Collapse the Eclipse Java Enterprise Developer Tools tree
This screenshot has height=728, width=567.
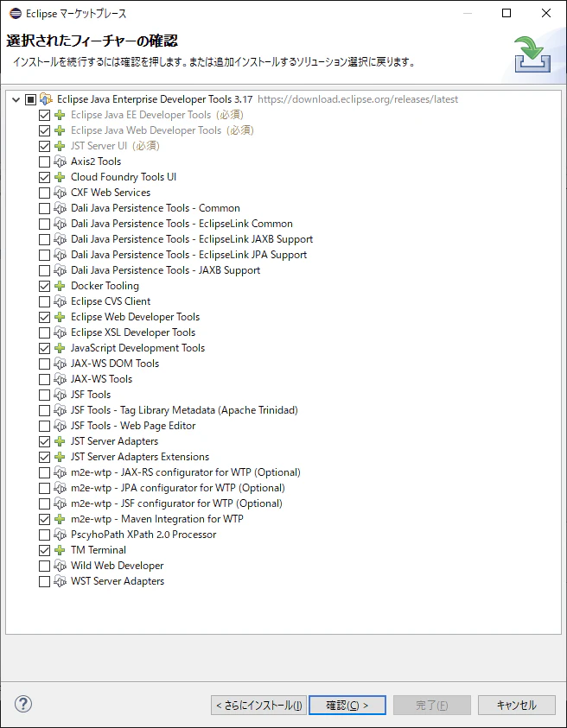[16, 99]
